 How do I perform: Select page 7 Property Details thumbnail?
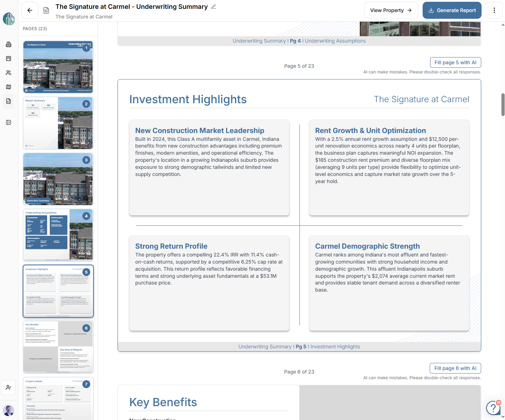click(x=58, y=398)
